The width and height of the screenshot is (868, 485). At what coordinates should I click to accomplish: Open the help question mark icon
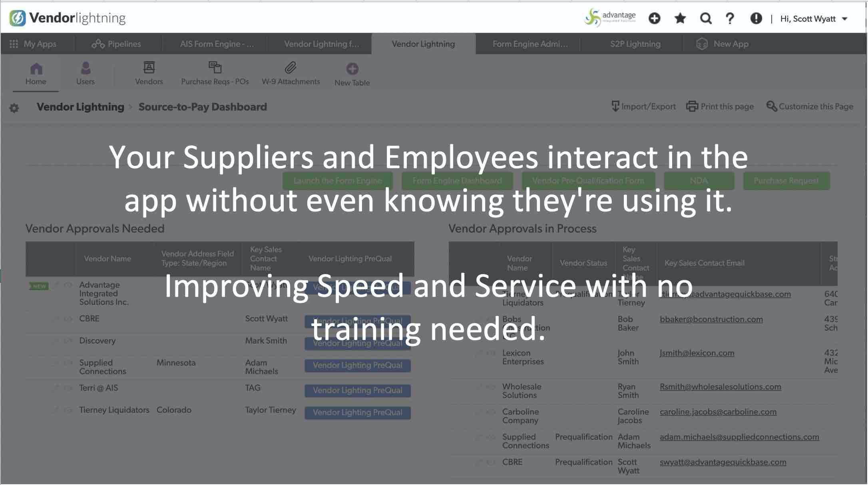(730, 18)
